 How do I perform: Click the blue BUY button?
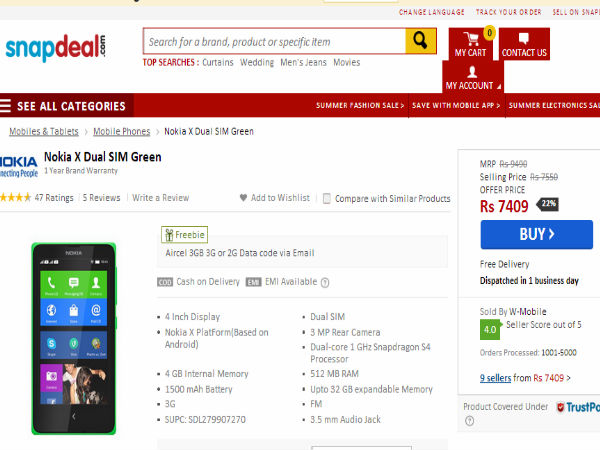pos(537,234)
